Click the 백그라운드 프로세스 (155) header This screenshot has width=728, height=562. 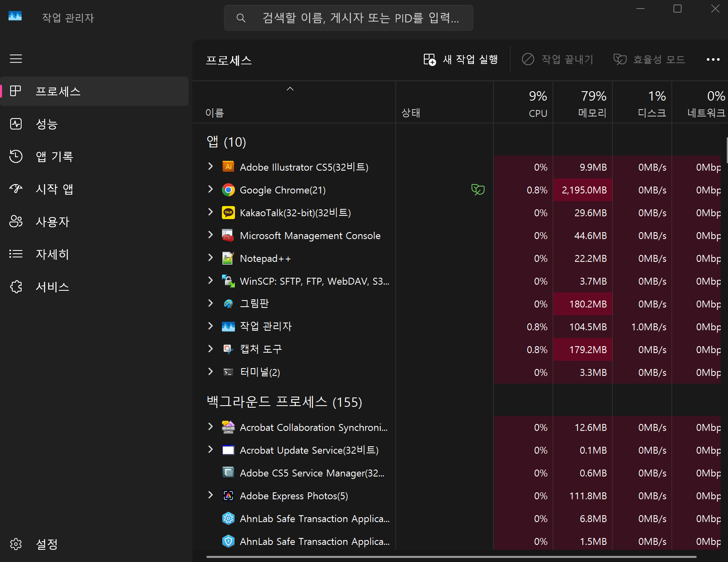coord(284,402)
